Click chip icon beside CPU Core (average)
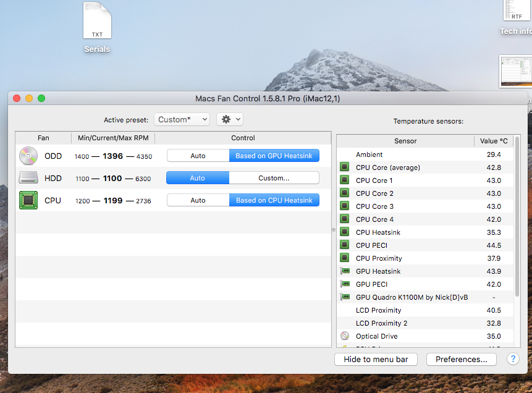This screenshot has height=393, width=532. click(345, 167)
